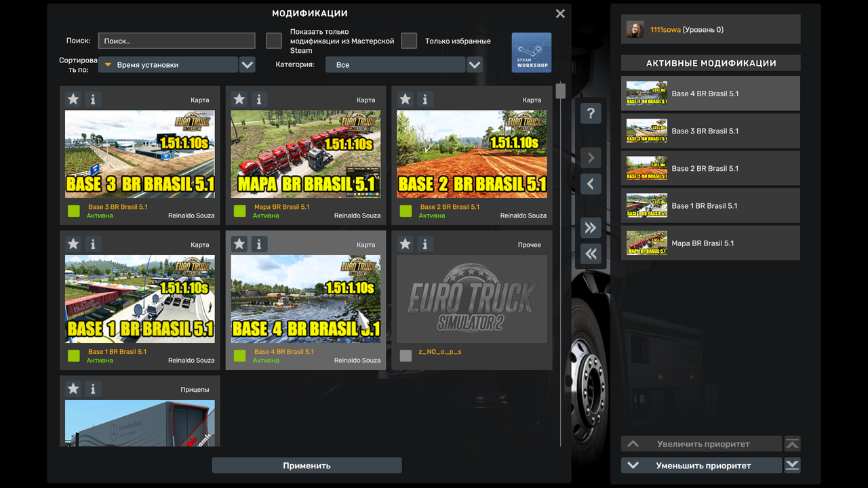Open the Время установки sort dropdown
The image size is (868, 488).
coord(168,65)
